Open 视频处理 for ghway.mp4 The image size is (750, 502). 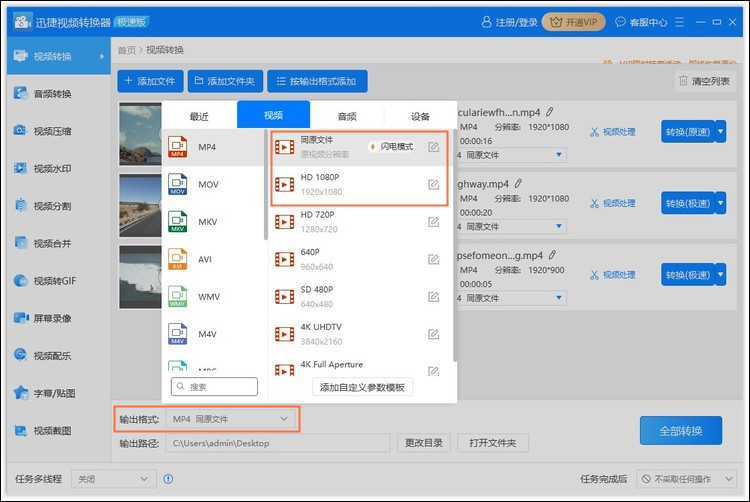tap(613, 203)
